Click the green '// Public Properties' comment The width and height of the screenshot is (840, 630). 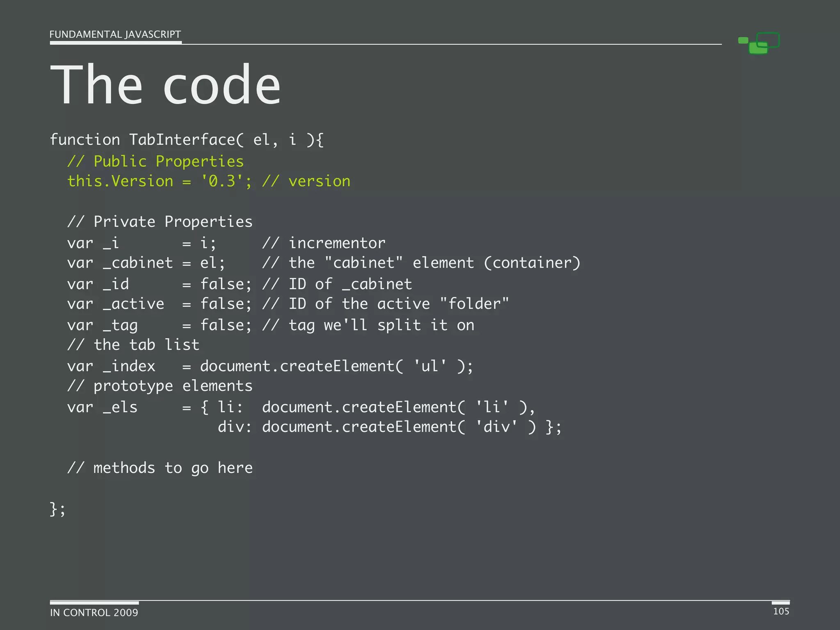pyautogui.click(x=155, y=161)
